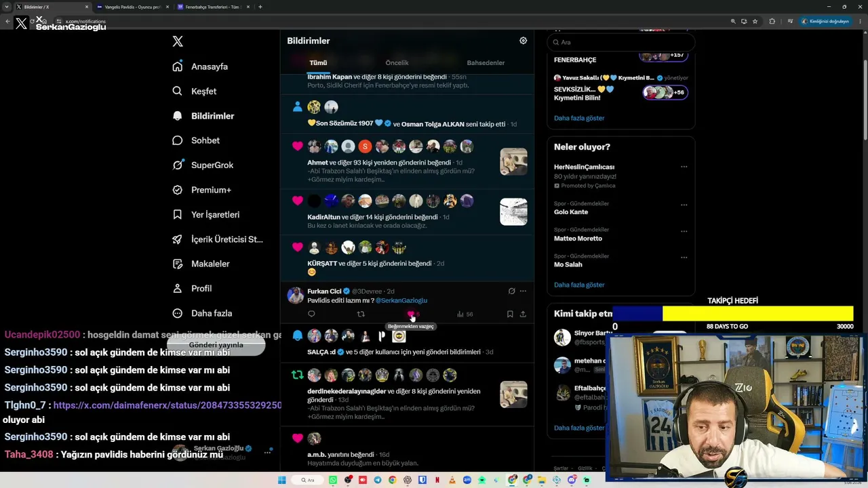Open the a.m.b. liked-reply notification

[x=407, y=449]
